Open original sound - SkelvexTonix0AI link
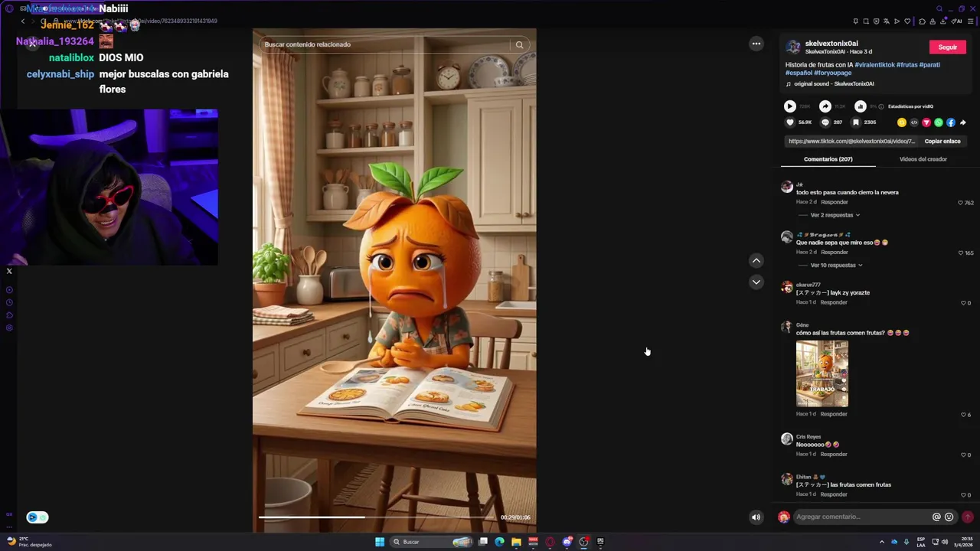The image size is (980, 551). [834, 84]
